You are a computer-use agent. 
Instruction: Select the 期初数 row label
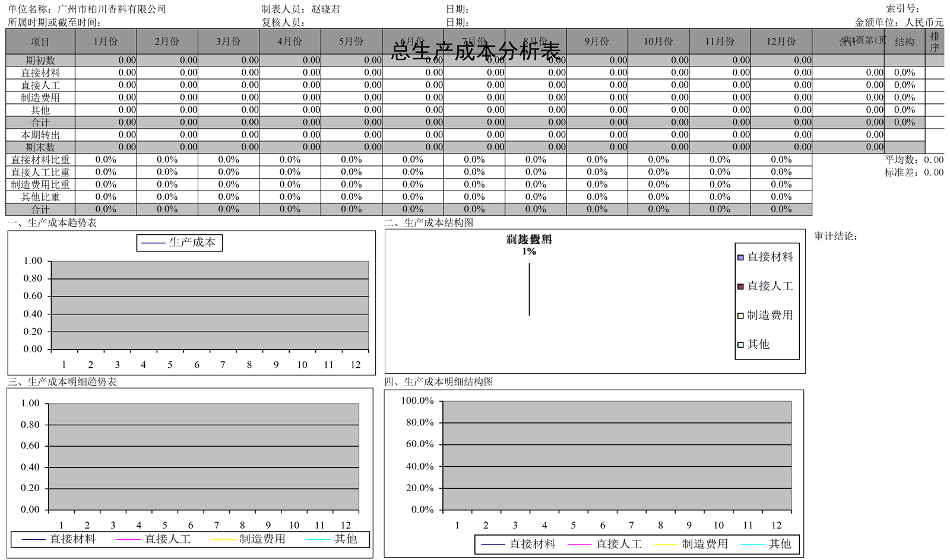[x=39, y=60]
